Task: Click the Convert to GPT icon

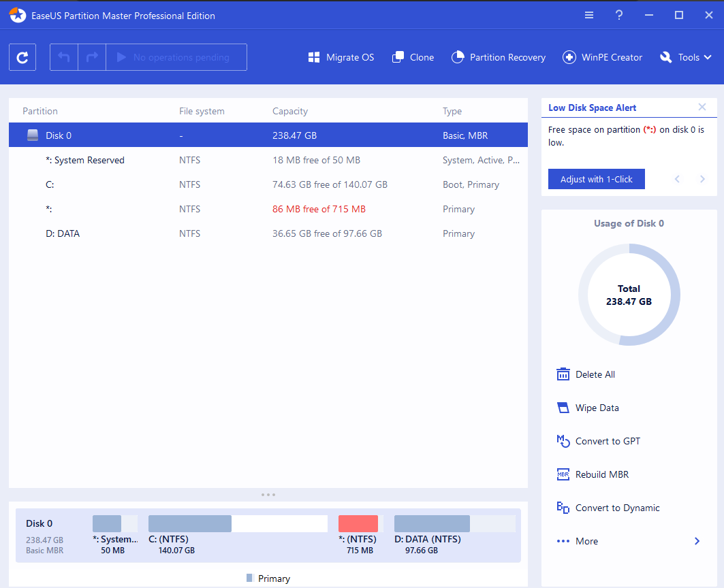Action: pos(563,441)
